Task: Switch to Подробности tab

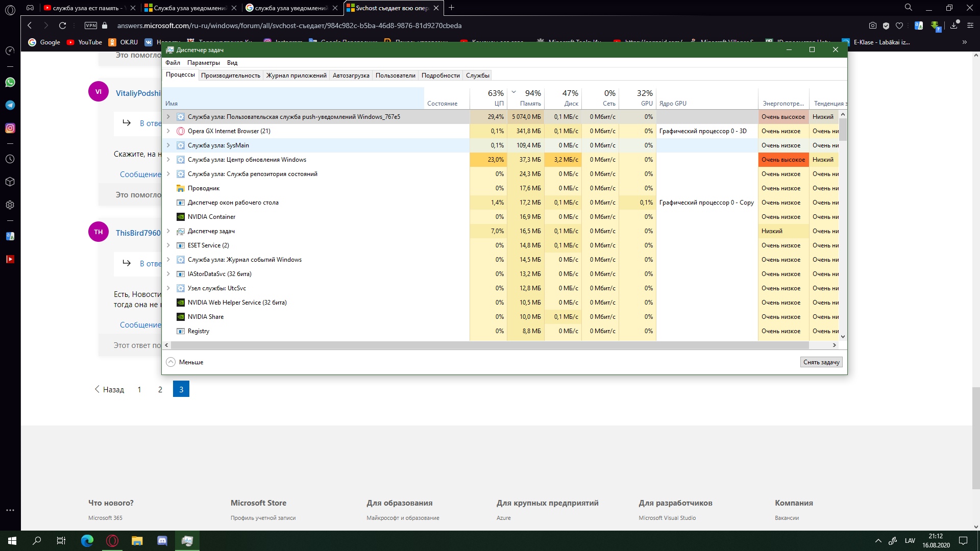Action: (440, 76)
